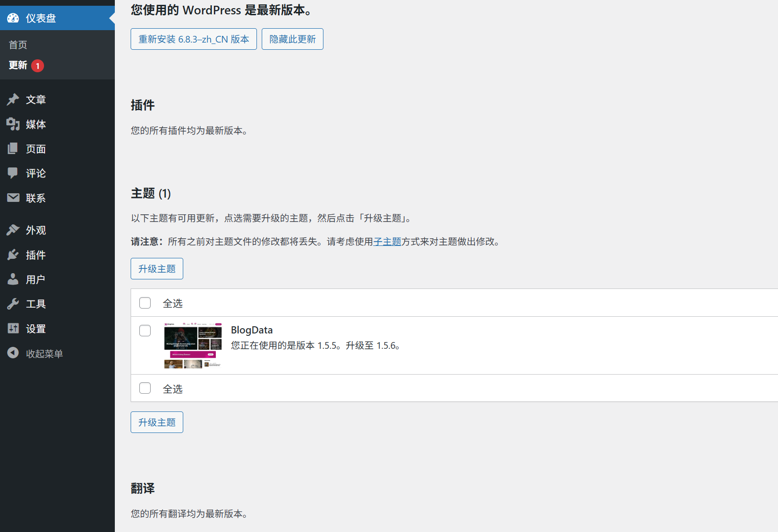The height and width of the screenshot is (532, 778).
Task: Click the red update count badge
Action: (x=38, y=66)
